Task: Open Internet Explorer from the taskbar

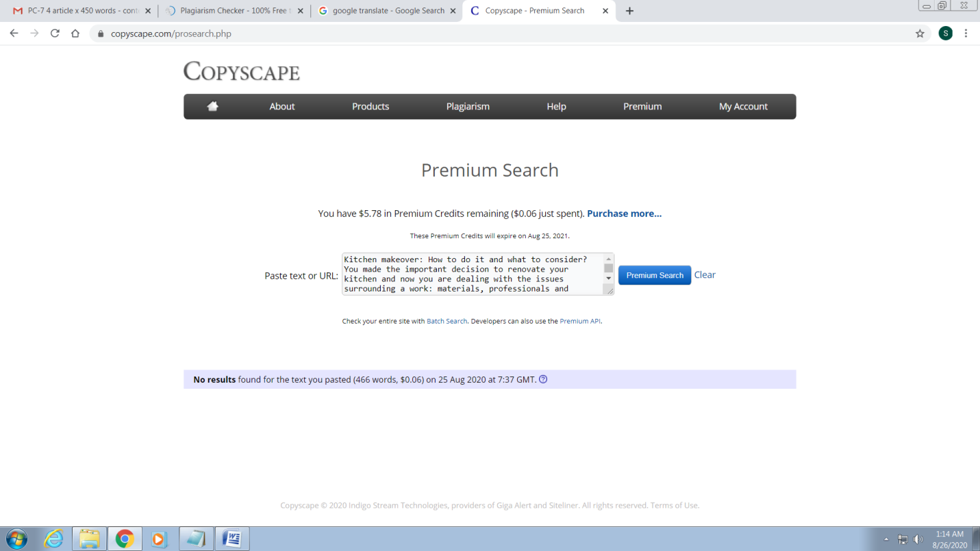Action: tap(53, 539)
